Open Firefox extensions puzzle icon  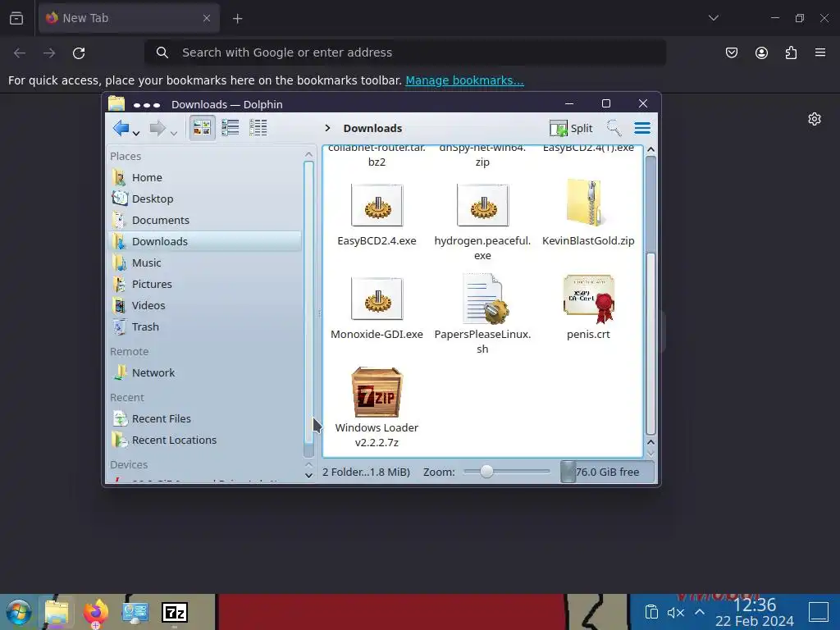[x=791, y=52]
